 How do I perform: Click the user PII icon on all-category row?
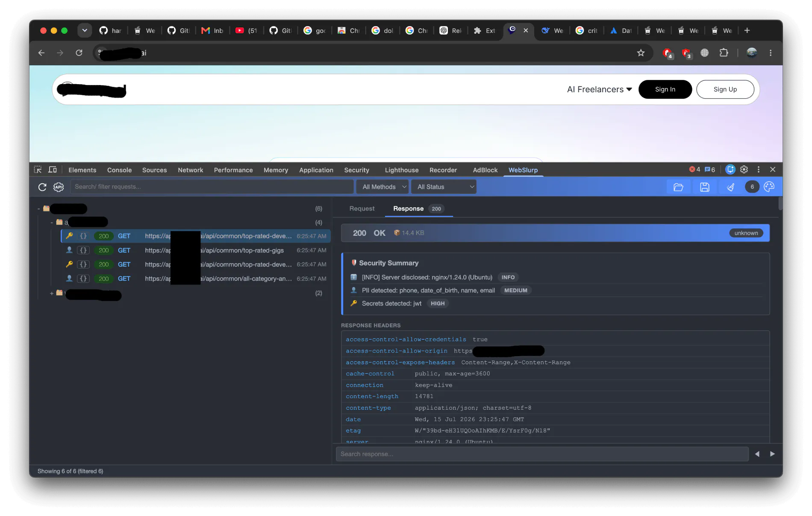[x=69, y=279]
